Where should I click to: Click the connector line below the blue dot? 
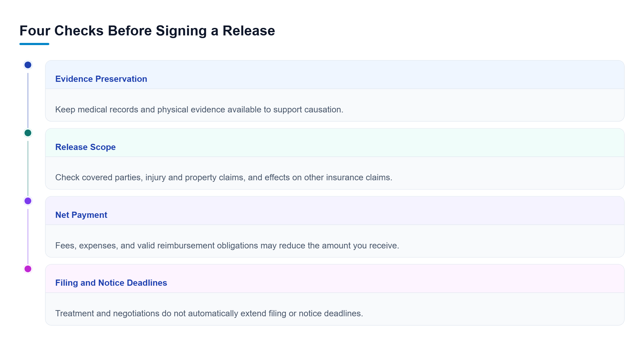click(x=28, y=101)
